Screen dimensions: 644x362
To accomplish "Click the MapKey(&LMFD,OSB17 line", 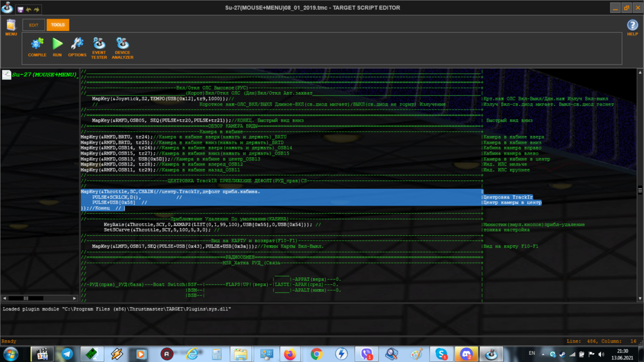I will click(x=208, y=246).
